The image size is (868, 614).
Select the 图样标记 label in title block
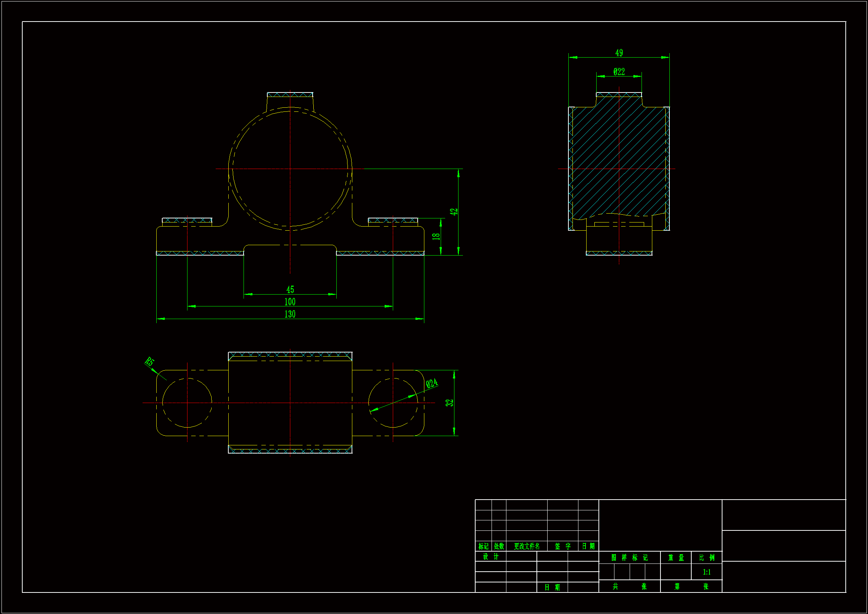tap(629, 558)
